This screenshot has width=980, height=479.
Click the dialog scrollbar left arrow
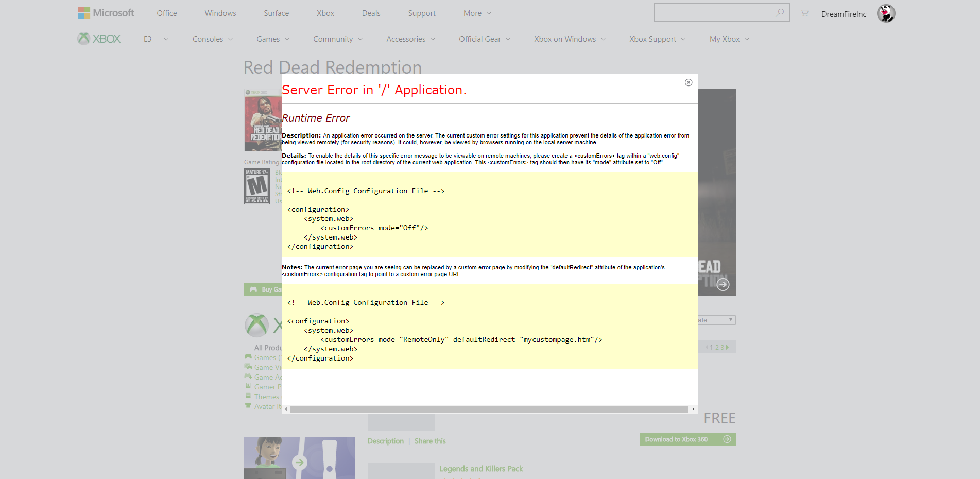click(x=286, y=409)
